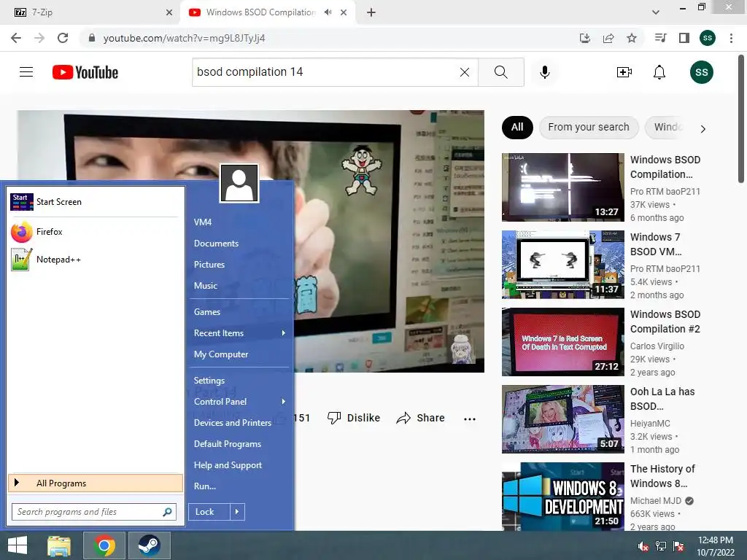Reload the page

coord(63,38)
